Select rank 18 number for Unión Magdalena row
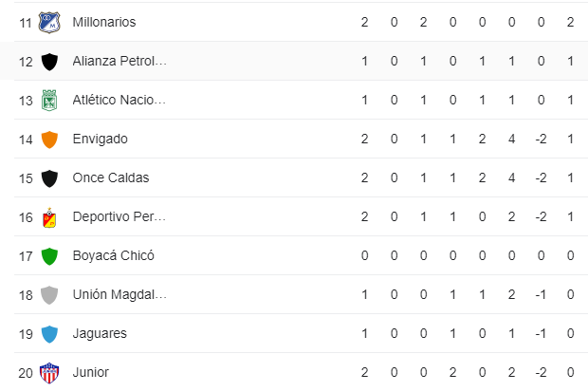This screenshot has height=392, width=588. click(26, 295)
